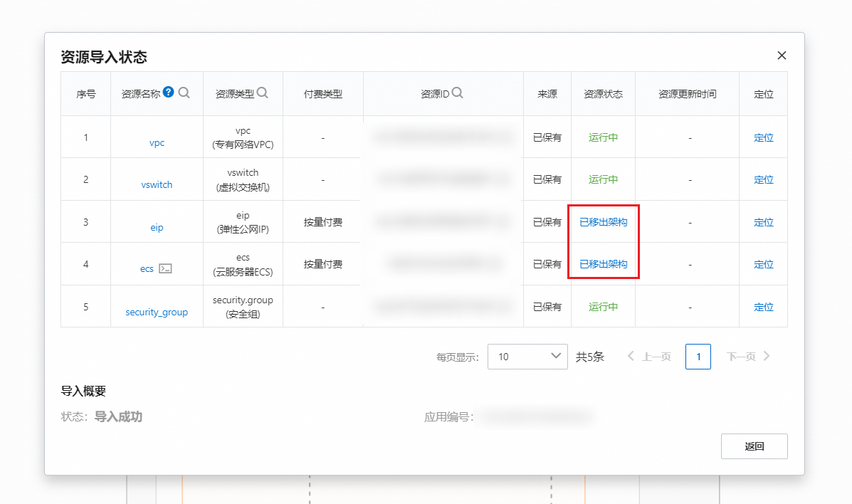
Task: Click 已移出架构 status of eip
Action: (x=603, y=222)
